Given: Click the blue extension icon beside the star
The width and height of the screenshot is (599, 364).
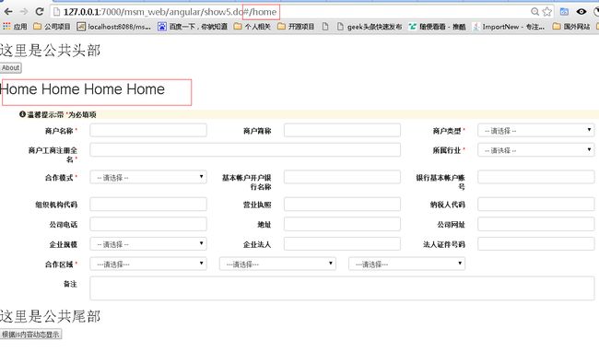Looking at the screenshot, I should 564,12.
